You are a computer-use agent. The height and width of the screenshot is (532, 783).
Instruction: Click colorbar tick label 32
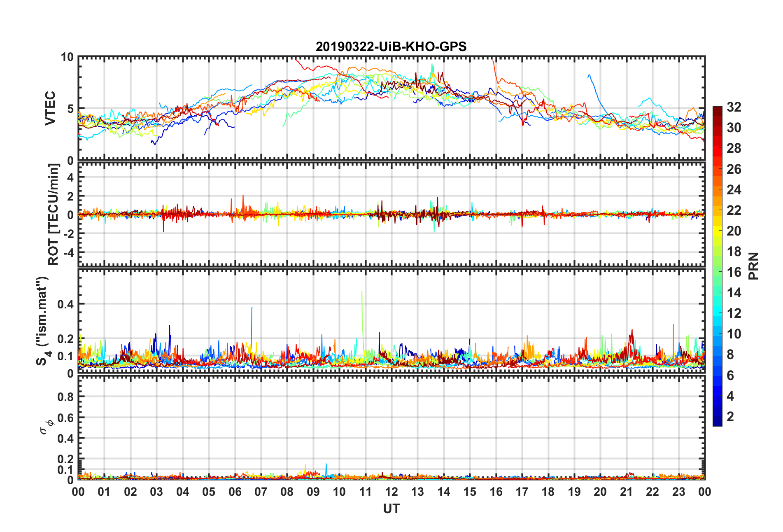tap(734, 107)
